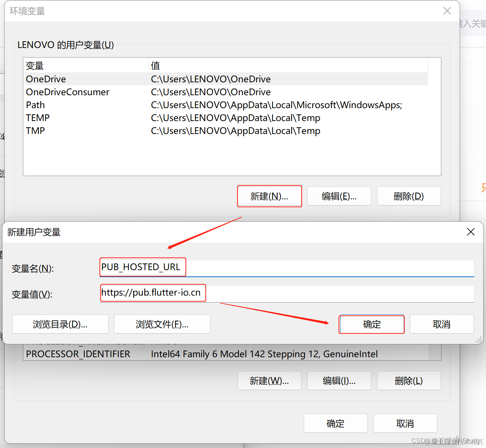Open 浏览文件(F)... in new variable dialog
486x448 pixels.
[x=162, y=324]
